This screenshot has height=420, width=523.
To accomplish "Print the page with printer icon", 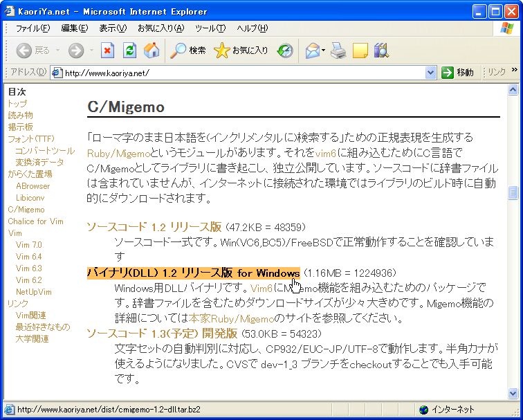I will [x=338, y=51].
